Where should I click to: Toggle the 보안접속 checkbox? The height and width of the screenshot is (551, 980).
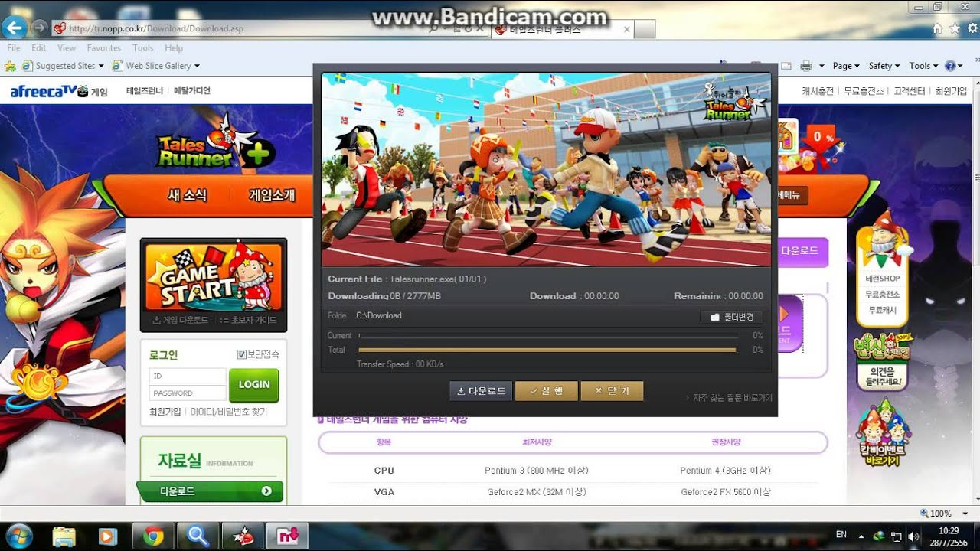tap(242, 354)
